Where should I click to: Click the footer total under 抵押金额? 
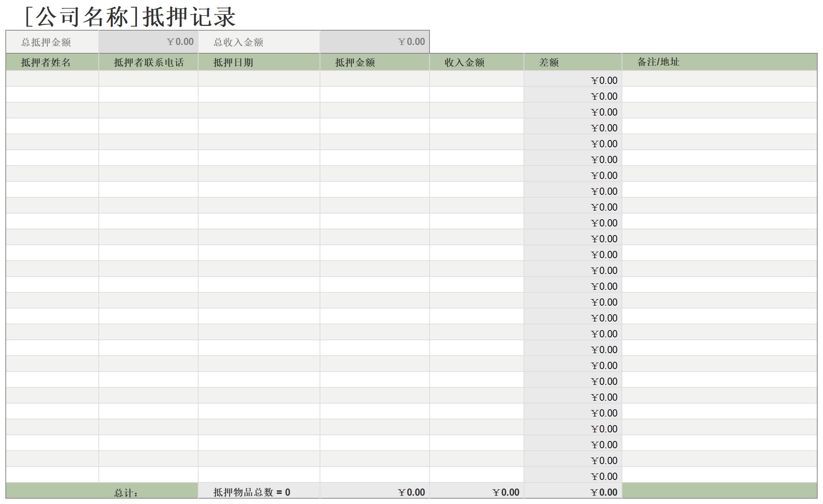tap(374, 491)
